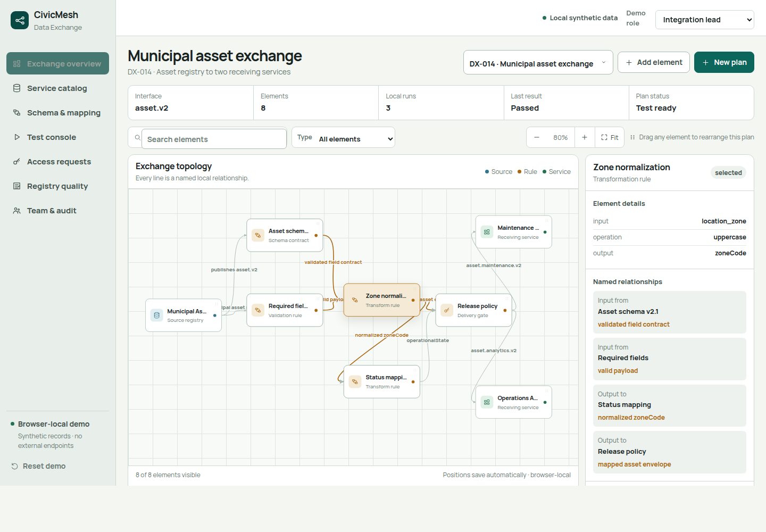Select the Required fiel... validation rule node
The width and height of the screenshot is (766, 532).
[x=285, y=310]
